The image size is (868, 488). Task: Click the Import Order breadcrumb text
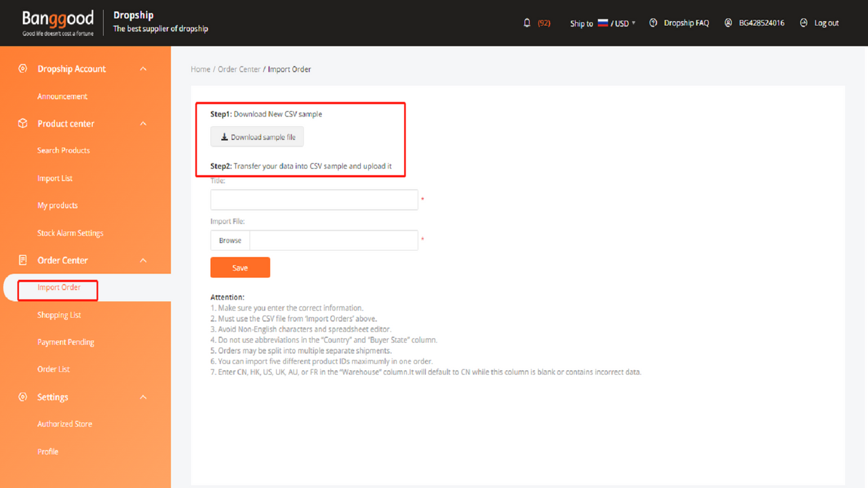coord(290,69)
